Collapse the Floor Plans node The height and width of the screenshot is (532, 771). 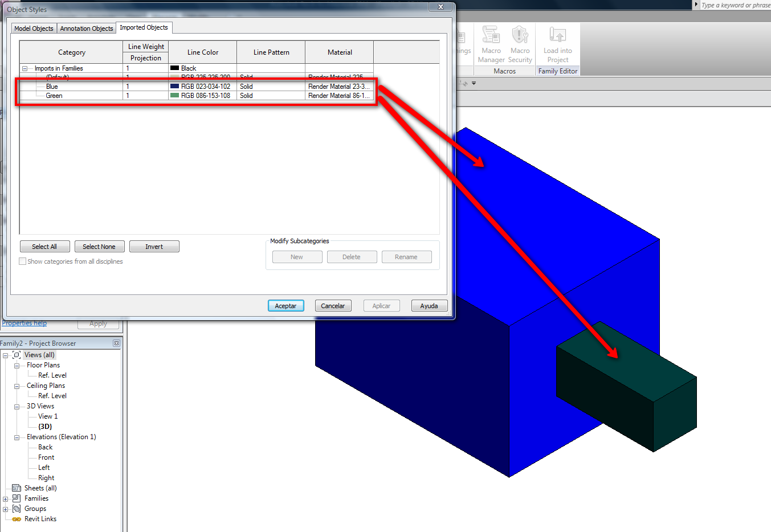click(x=17, y=365)
